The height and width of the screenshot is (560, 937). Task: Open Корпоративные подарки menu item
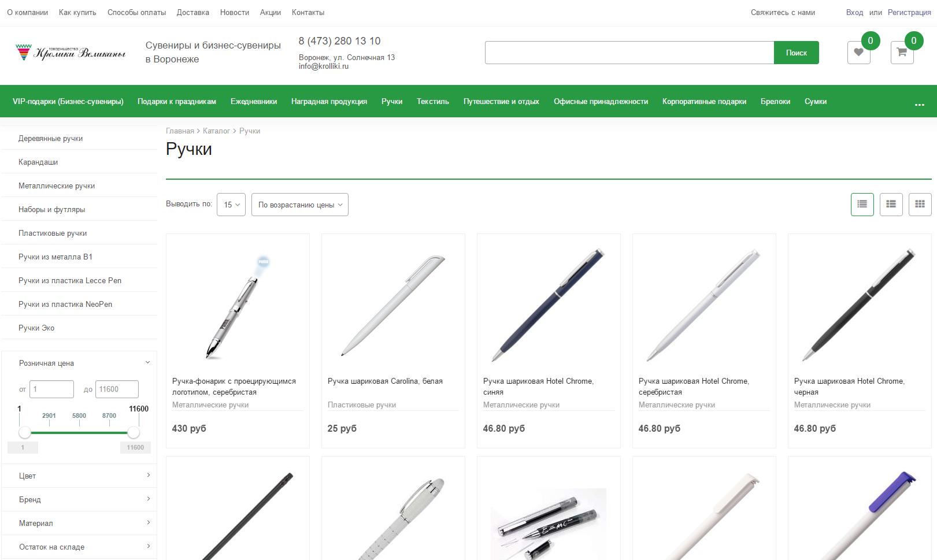click(704, 101)
